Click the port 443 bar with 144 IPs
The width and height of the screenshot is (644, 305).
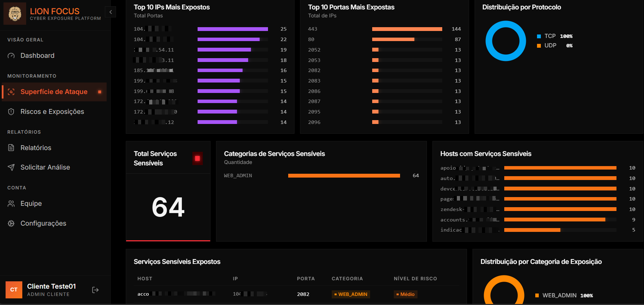(x=407, y=29)
